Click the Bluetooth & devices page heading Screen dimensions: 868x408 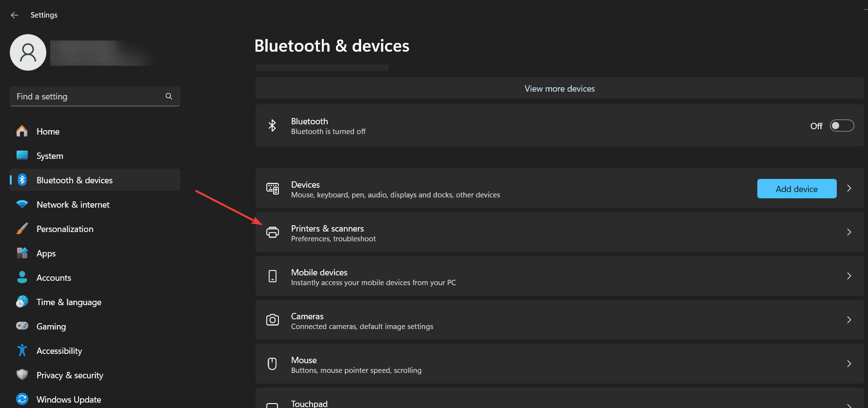click(332, 46)
